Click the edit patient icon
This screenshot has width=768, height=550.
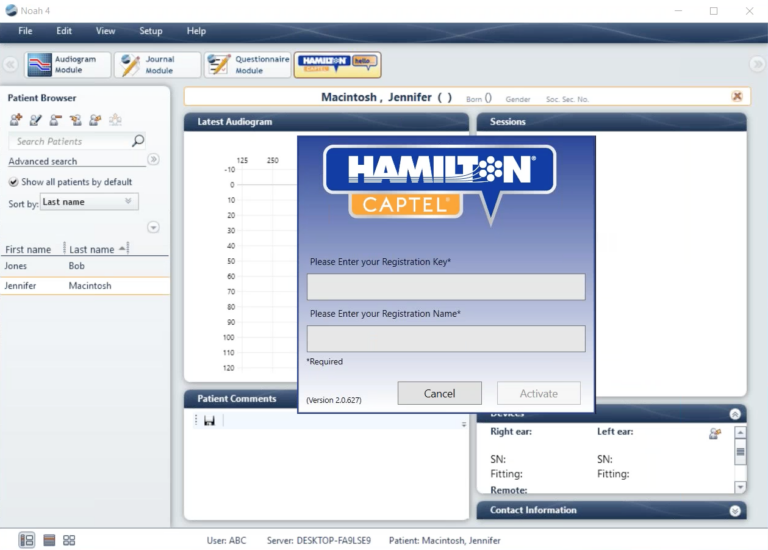tap(36, 120)
